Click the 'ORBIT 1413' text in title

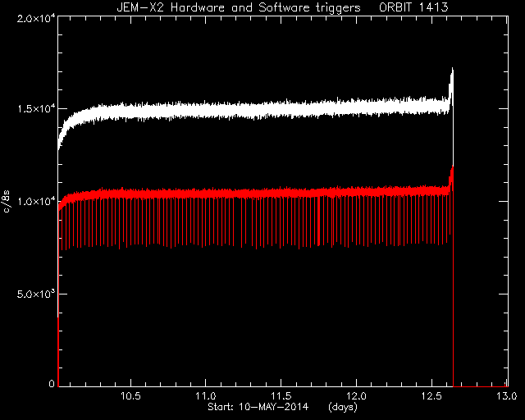[x=413, y=7]
